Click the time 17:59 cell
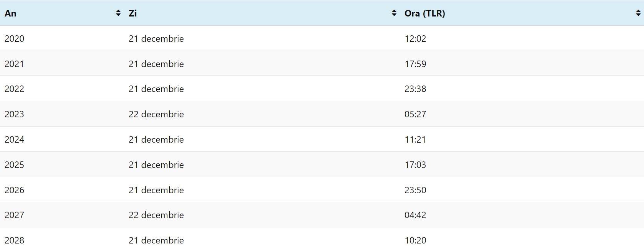 tap(415, 64)
